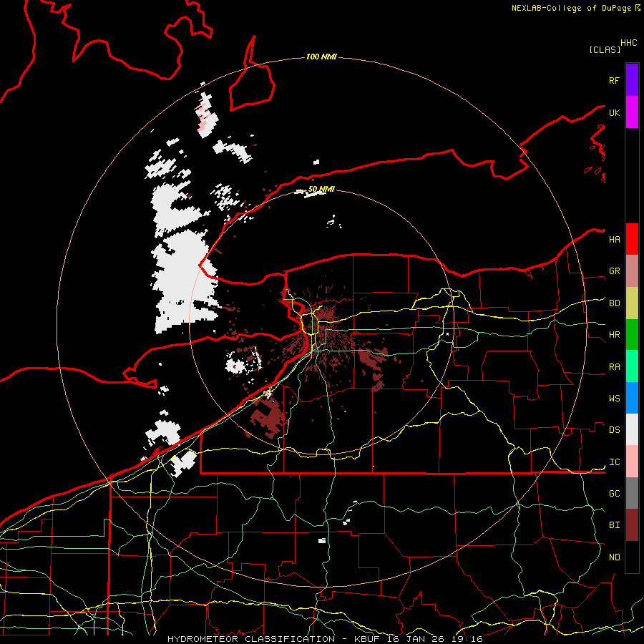The height and width of the screenshot is (644, 644).
Task: Click the IC pink legend swatch
Action: tap(632, 462)
